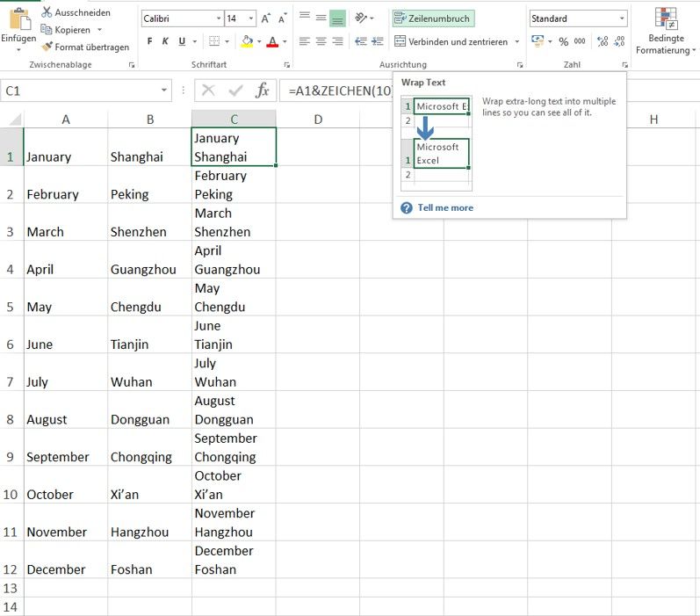Copy selection with Kopieren
This screenshot has width=700, height=616.
tap(66, 30)
